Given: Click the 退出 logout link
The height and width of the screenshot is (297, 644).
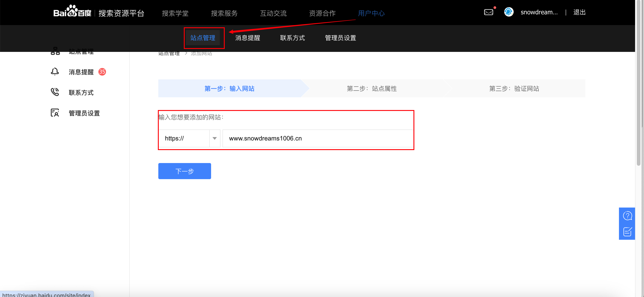Looking at the screenshot, I should (x=579, y=12).
